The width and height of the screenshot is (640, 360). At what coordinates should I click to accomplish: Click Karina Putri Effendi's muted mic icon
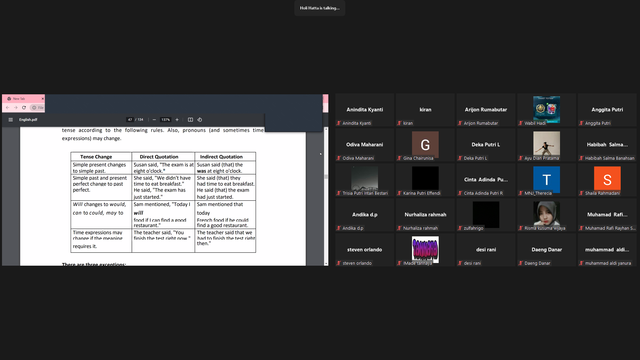coord(400,193)
